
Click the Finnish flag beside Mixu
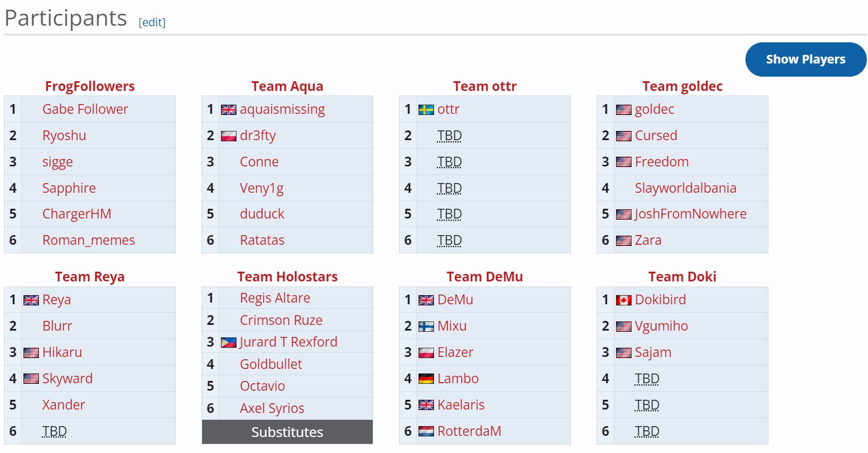point(426,327)
